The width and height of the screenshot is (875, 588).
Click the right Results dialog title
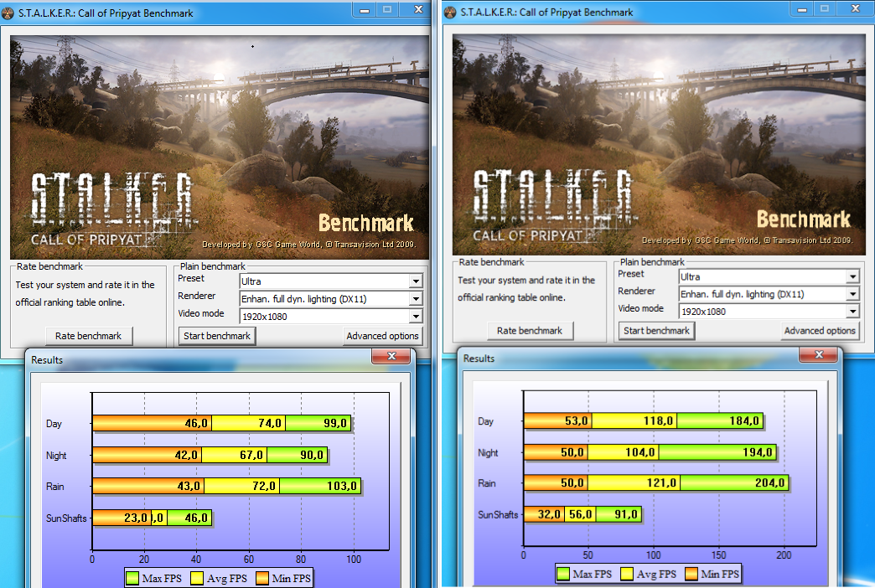click(479, 358)
